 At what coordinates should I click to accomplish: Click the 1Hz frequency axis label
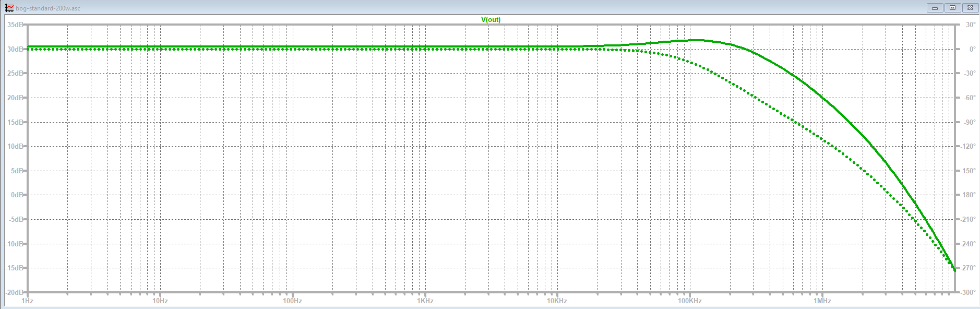point(27,301)
